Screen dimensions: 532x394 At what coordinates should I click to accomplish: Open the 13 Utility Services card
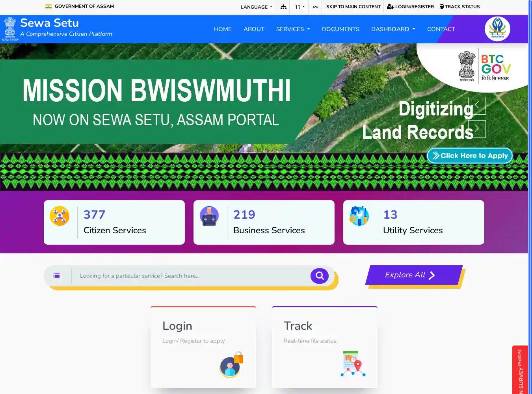[414, 222]
